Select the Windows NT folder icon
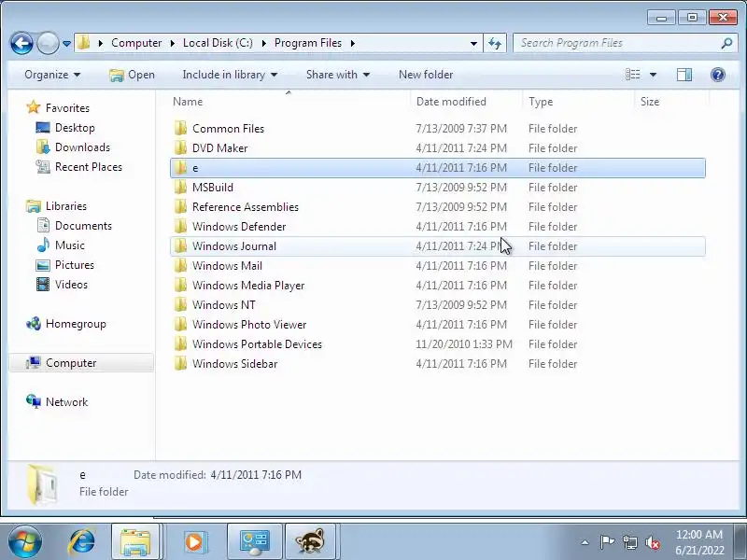Image resolution: width=747 pixels, height=560 pixels. (180, 304)
